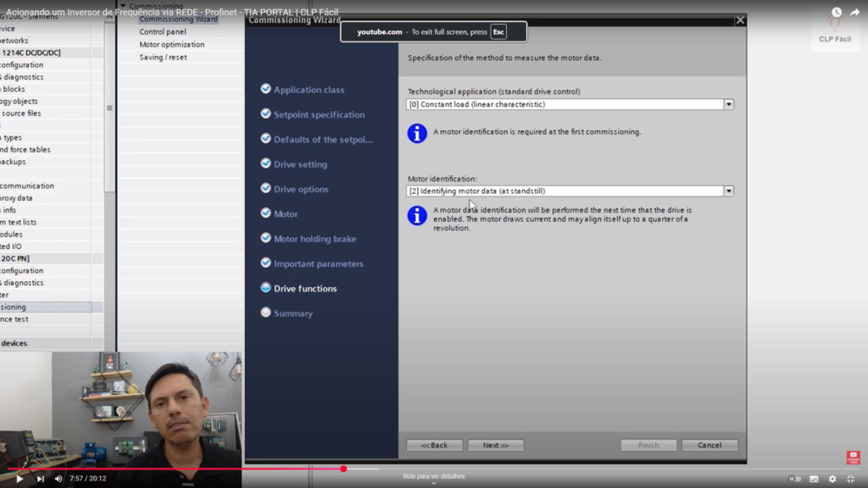Click the Esc key hint in fullscreen notice
Image resolution: width=868 pixels, height=488 pixels.
[498, 32]
